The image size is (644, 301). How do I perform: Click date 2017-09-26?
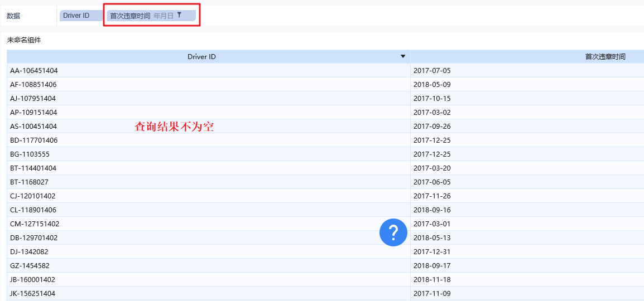tap(432, 127)
